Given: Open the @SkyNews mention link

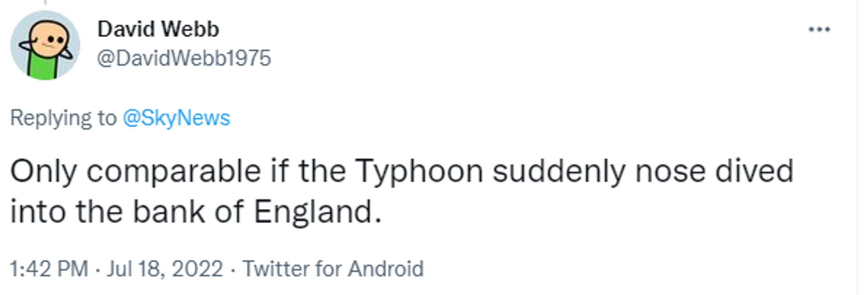Looking at the screenshot, I should pyautogui.click(x=176, y=118).
